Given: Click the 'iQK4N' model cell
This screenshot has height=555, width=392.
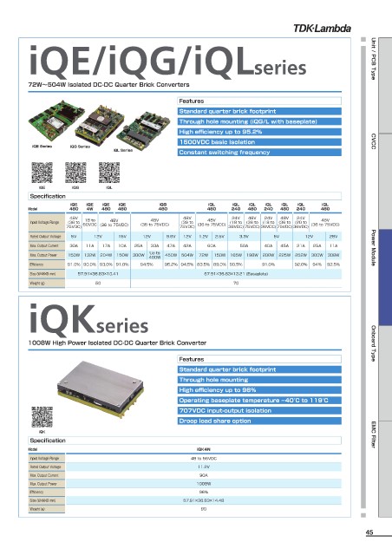Looking at the screenshot, I should [204, 449].
